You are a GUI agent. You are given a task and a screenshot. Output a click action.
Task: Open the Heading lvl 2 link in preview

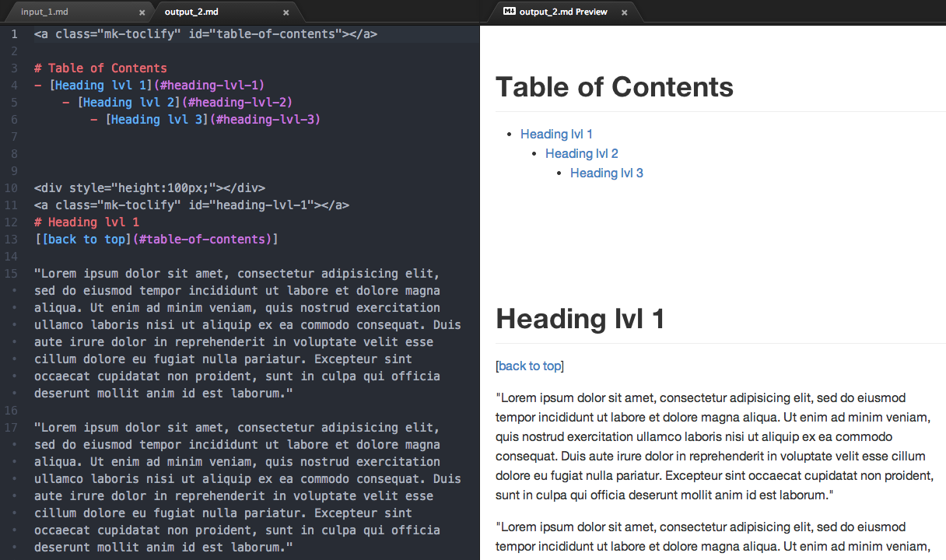(582, 153)
